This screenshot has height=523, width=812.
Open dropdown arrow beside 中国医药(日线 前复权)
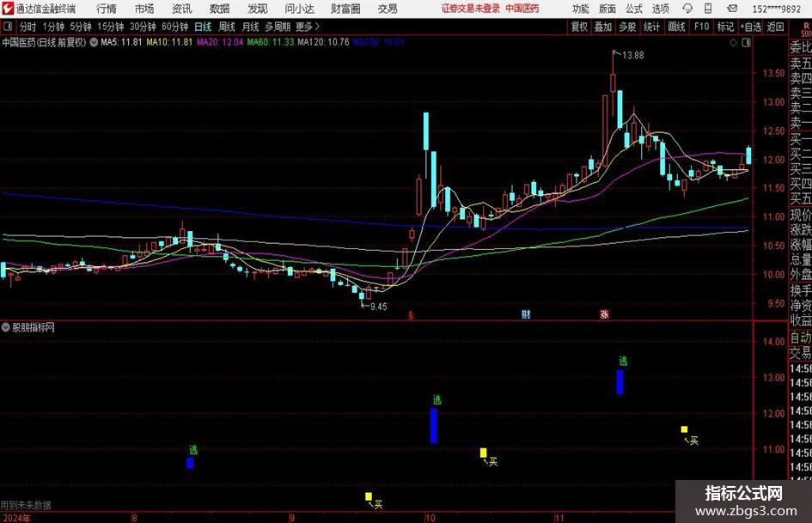click(x=94, y=42)
